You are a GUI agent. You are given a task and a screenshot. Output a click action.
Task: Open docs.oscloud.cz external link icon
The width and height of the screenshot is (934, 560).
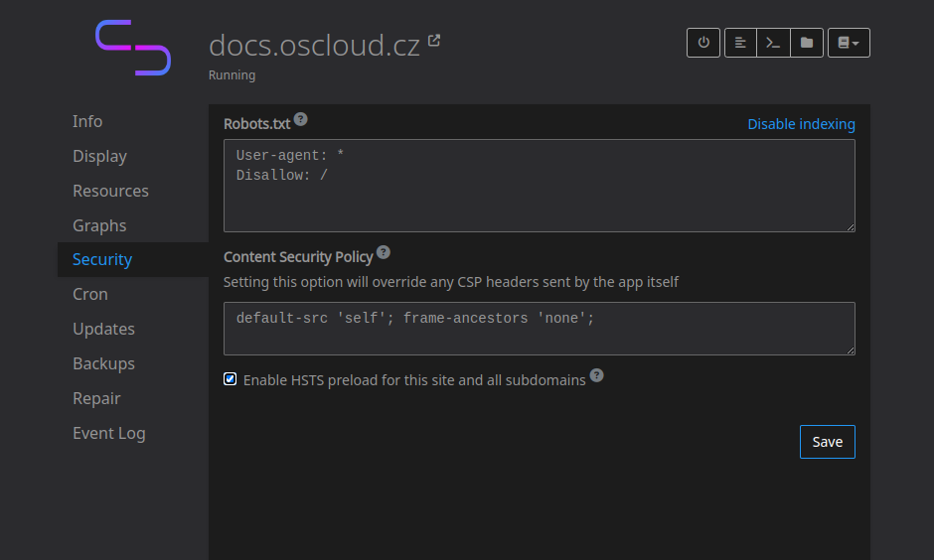click(x=434, y=42)
